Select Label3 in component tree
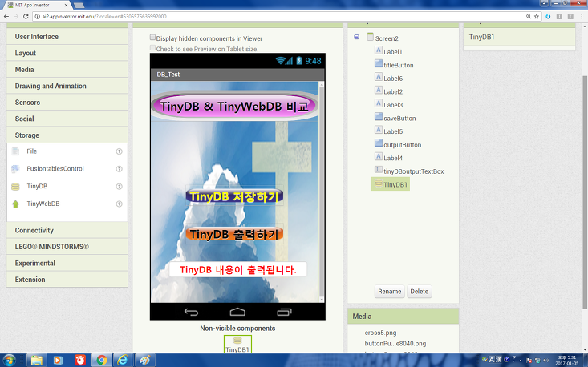Image resolution: width=588 pixels, height=367 pixels. (x=393, y=105)
